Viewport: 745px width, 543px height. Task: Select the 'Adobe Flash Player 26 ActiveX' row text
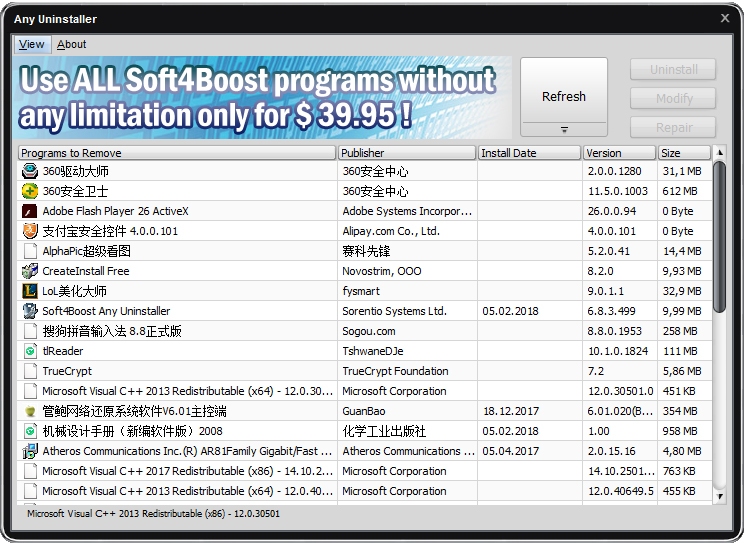pyautogui.click(x=115, y=211)
